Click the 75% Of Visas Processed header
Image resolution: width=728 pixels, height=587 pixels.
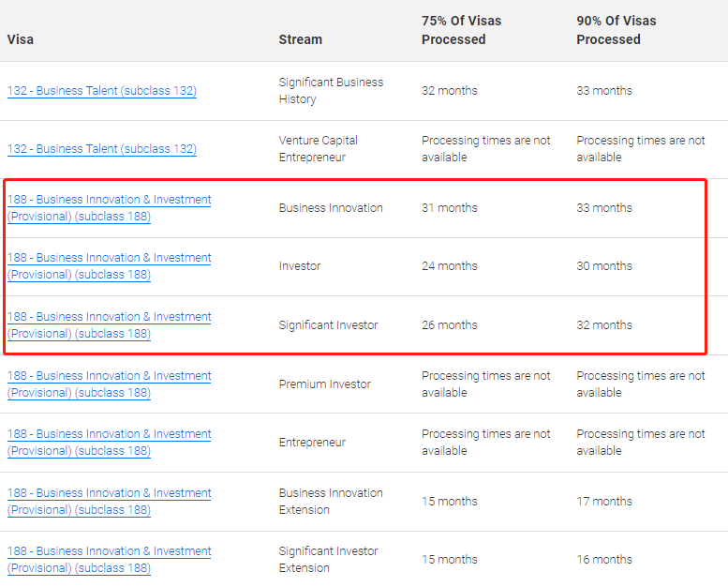click(x=461, y=30)
